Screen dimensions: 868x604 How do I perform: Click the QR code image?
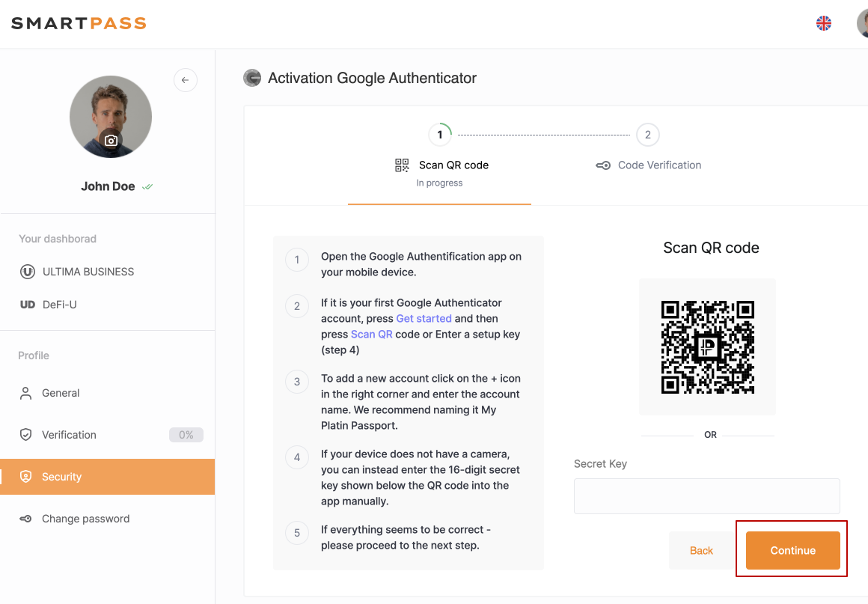pos(707,347)
